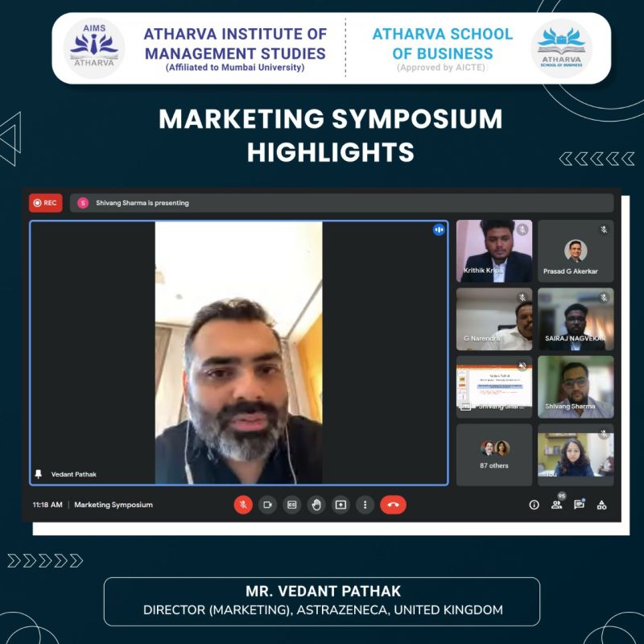Image resolution: width=644 pixels, height=644 pixels.
Task: Click the Shivang Sharma is presenting banner
Action: pyautogui.click(x=341, y=203)
